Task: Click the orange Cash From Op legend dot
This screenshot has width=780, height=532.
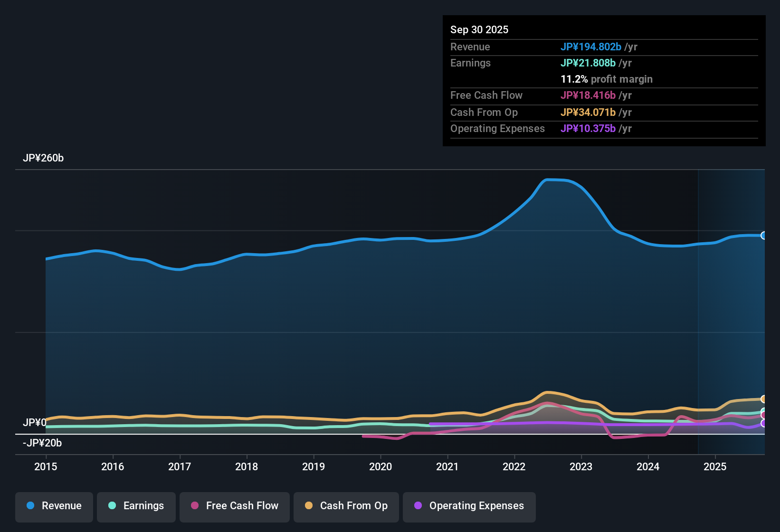Action: [x=308, y=506]
